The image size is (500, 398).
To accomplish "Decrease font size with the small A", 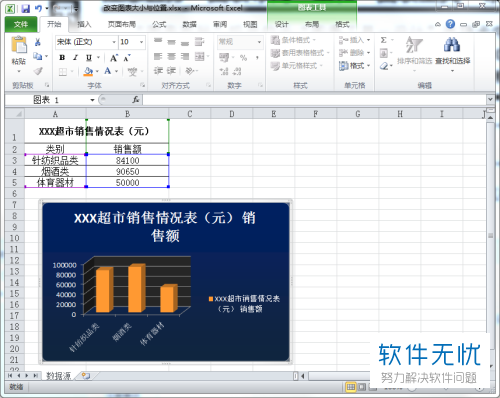I will pos(126,58).
